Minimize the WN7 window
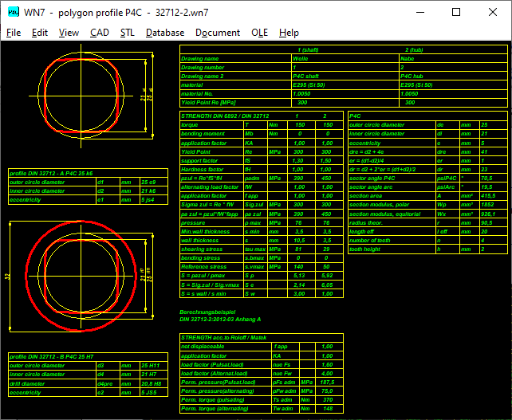Image resolution: width=512 pixels, height=420 pixels. [x=418, y=13]
